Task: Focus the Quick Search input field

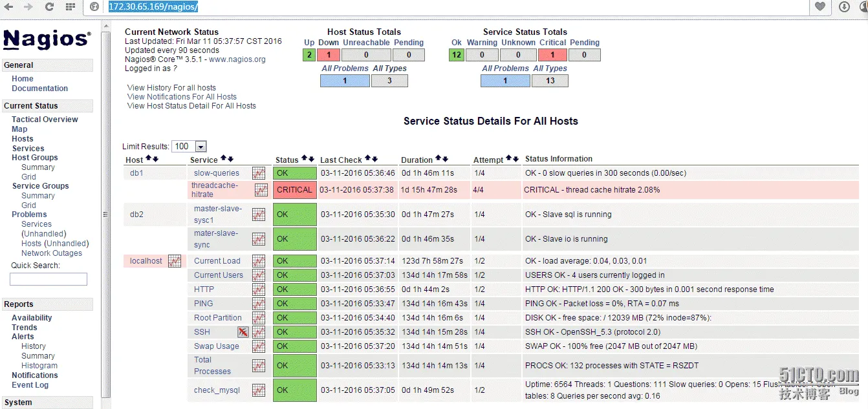Action: pos(49,279)
